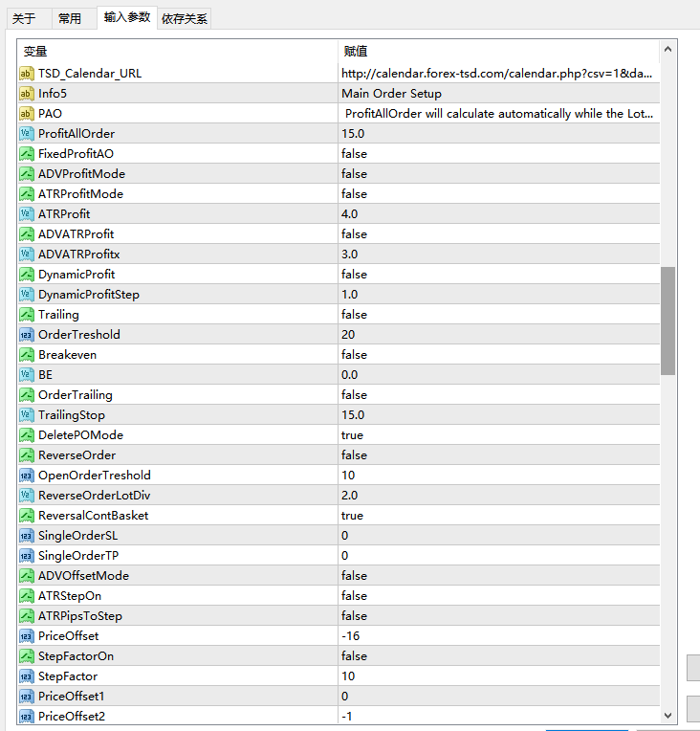Click the bool icon for ADVOffsetMode
Screen dimensions: 700x731
(x=27, y=575)
